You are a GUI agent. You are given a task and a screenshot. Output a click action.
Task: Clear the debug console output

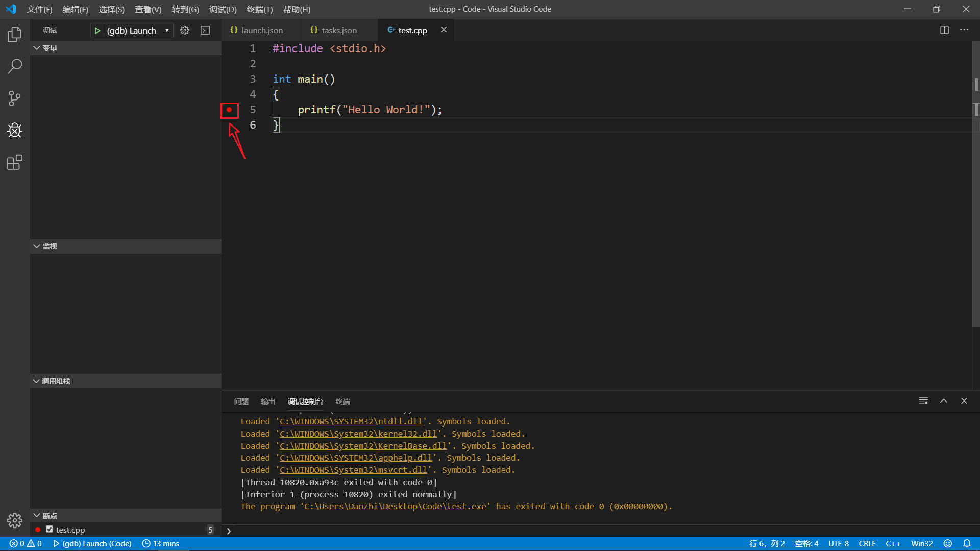[923, 401]
